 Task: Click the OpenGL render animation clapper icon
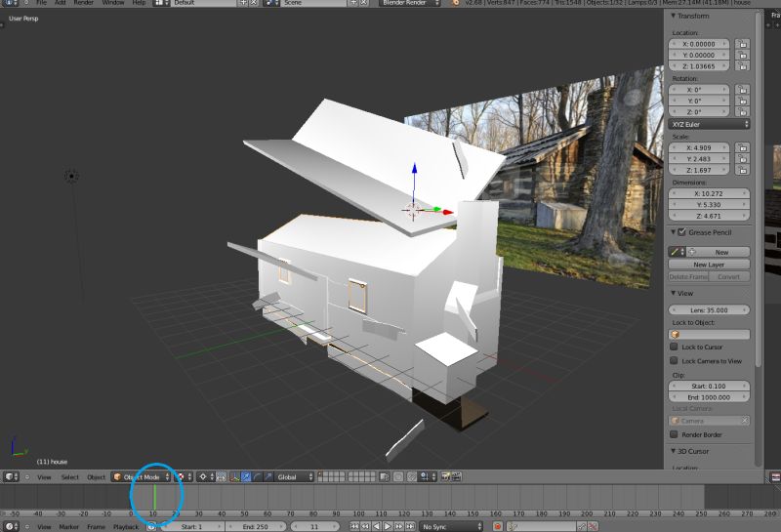pyautogui.click(x=456, y=476)
